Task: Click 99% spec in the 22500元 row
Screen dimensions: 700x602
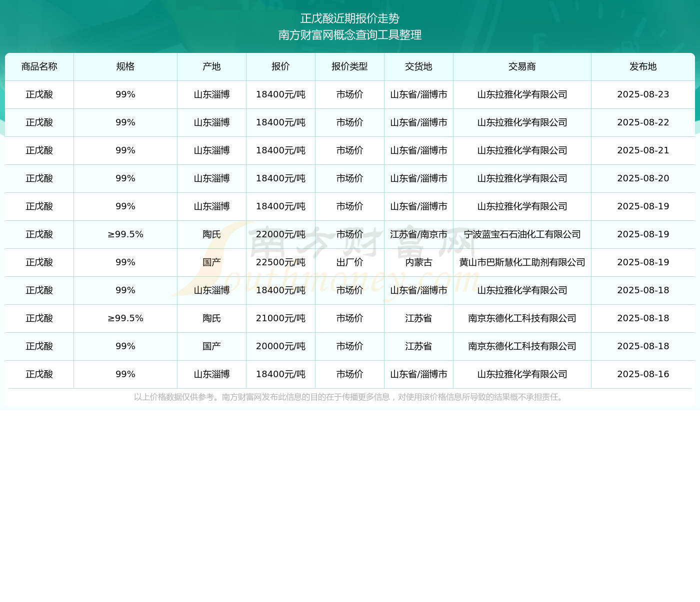Action: pyautogui.click(x=125, y=262)
